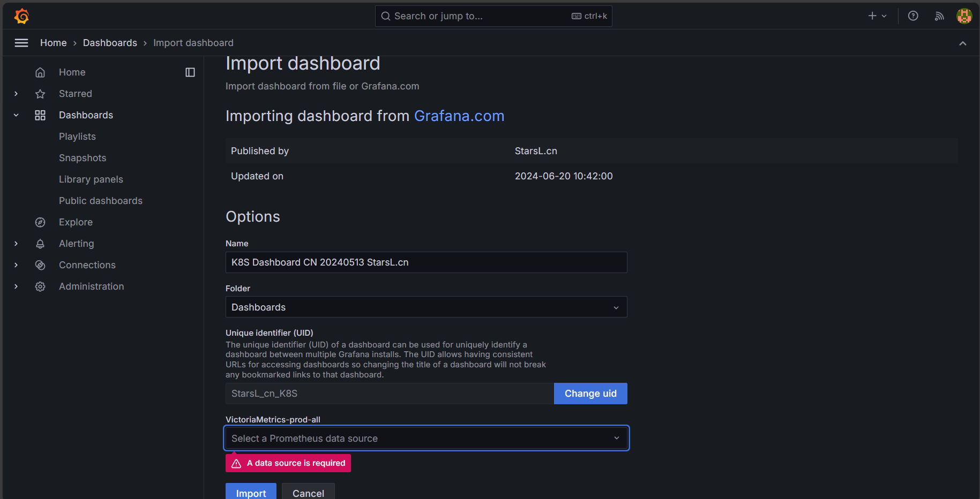Image resolution: width=980 pixels, height=499 pixels.
Task: Click the Alerting bell icon
Action: [x=40, y=244]
